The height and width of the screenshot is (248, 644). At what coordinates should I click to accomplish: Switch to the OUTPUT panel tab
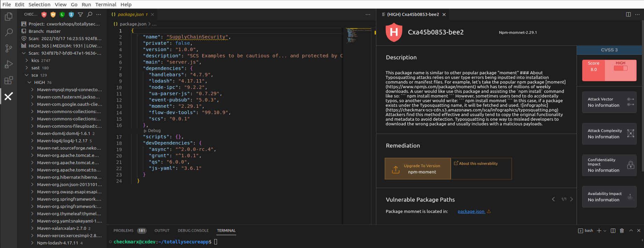[x=162, y=231]
